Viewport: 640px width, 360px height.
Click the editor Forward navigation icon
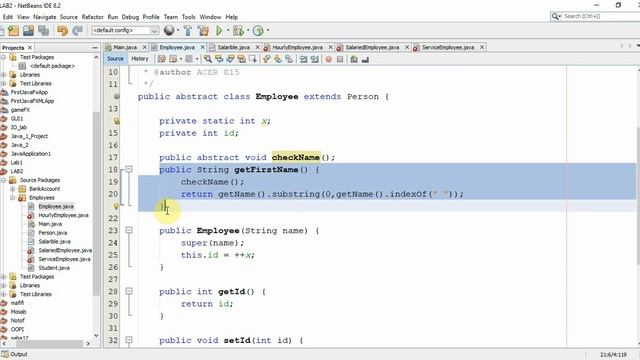click(189, 59)
